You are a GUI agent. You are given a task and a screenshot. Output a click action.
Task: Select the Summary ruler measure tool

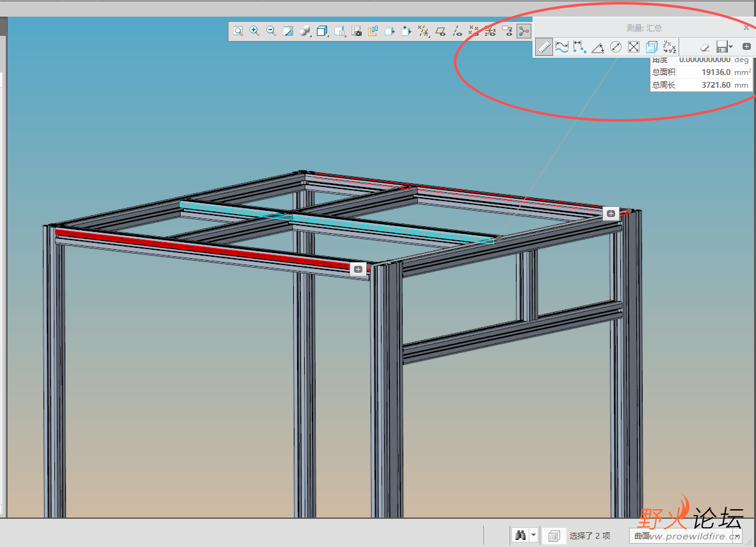click(x=544, y=47)
